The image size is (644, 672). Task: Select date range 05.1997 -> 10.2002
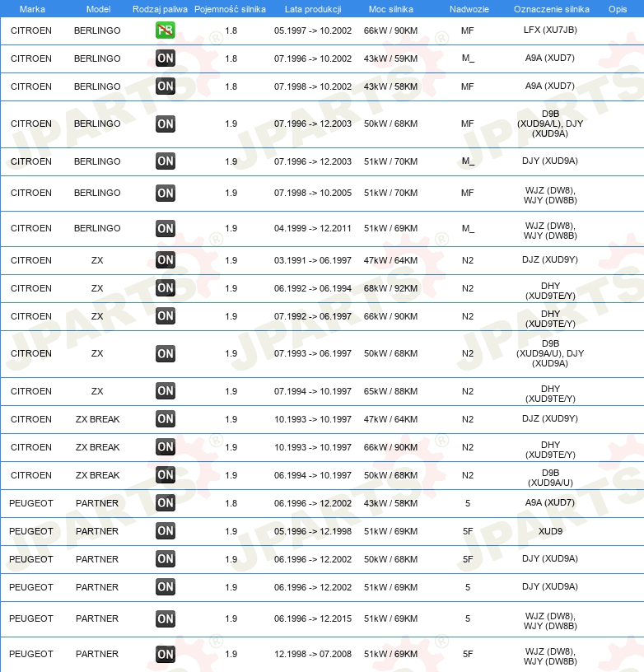[x=313, y=30]
